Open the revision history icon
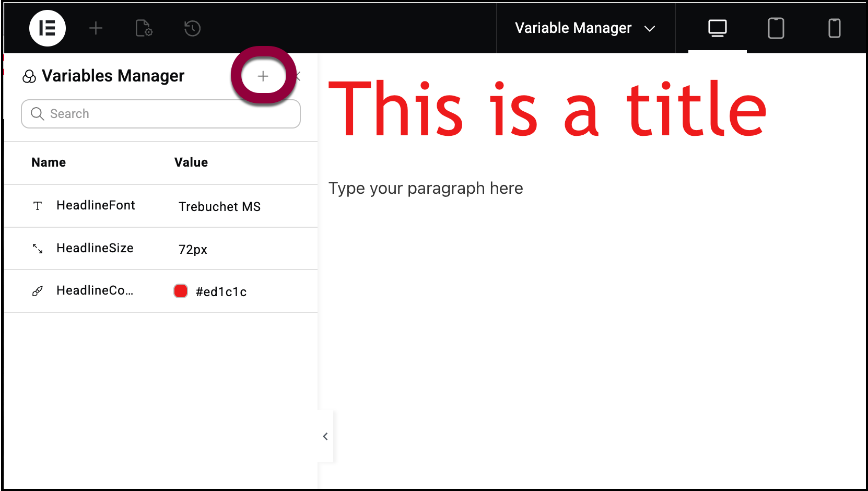868x491 pixels. [x=192, y=28]
